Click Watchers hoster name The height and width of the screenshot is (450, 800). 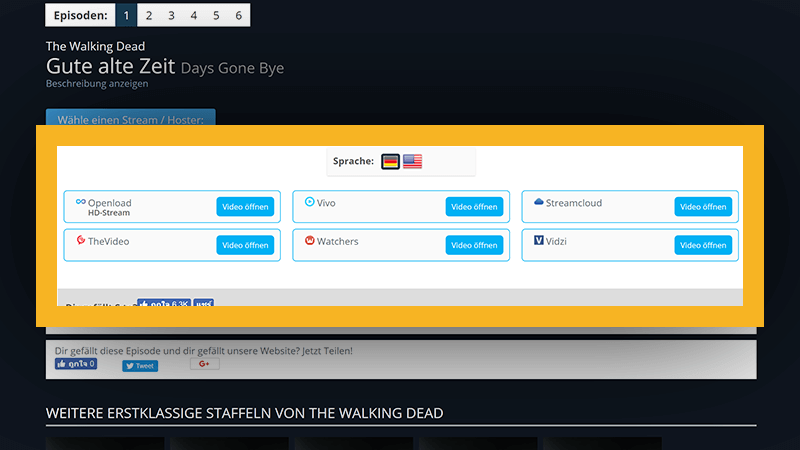pyautogui.click(x=337, y=241)
